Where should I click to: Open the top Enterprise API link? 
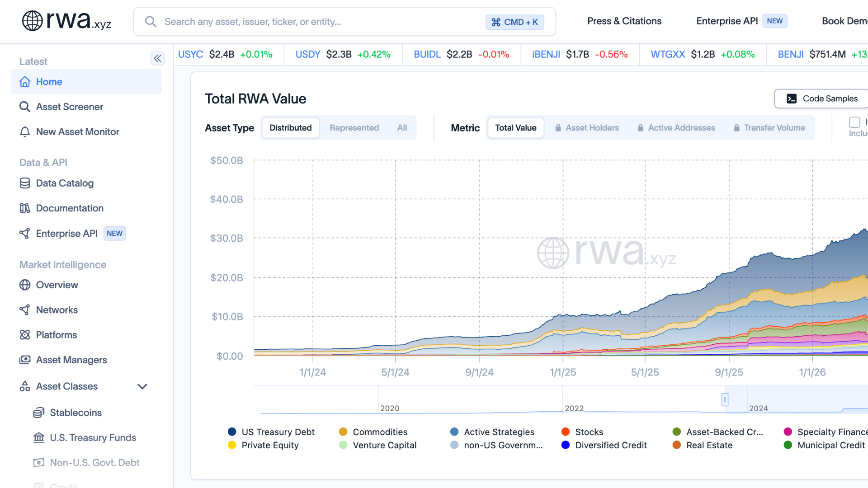coord(727,21)
